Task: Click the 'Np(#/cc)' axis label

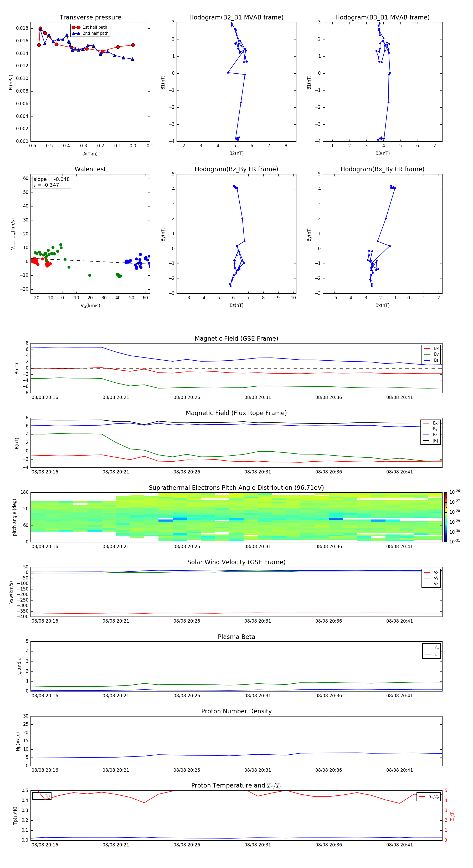Action: click(18, 741)
